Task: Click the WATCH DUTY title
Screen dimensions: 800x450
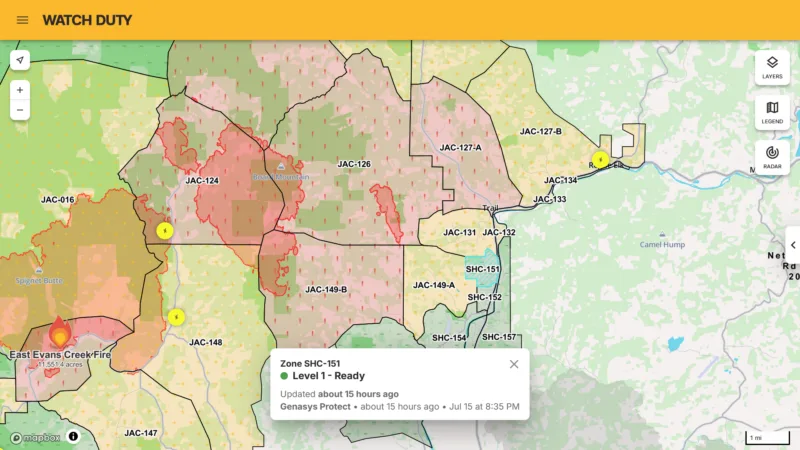Action: coord(87,20)
